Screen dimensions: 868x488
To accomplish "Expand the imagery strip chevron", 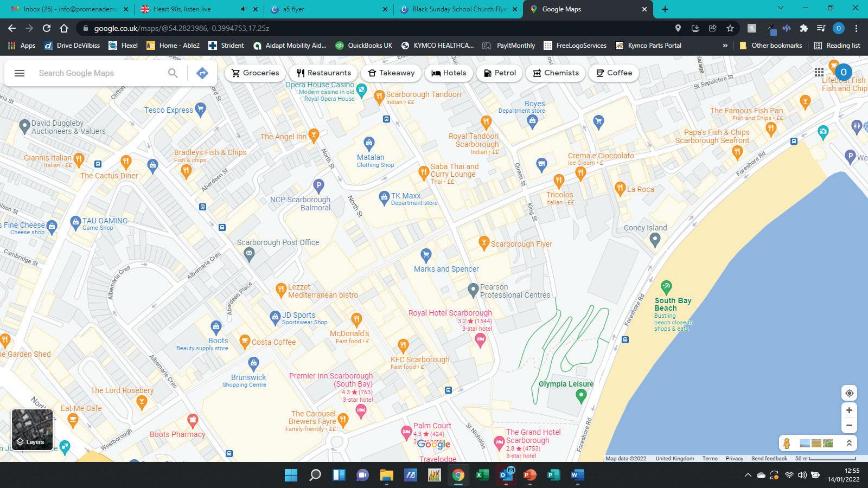I will coord(849,444).
